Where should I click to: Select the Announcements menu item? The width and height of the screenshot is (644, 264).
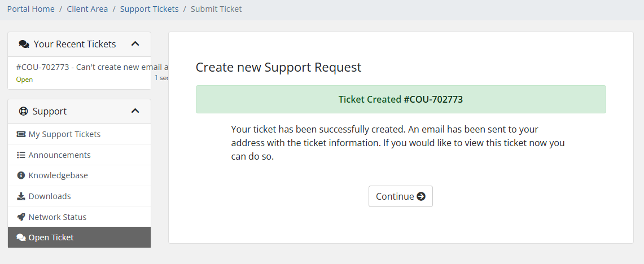coord(79,155)
